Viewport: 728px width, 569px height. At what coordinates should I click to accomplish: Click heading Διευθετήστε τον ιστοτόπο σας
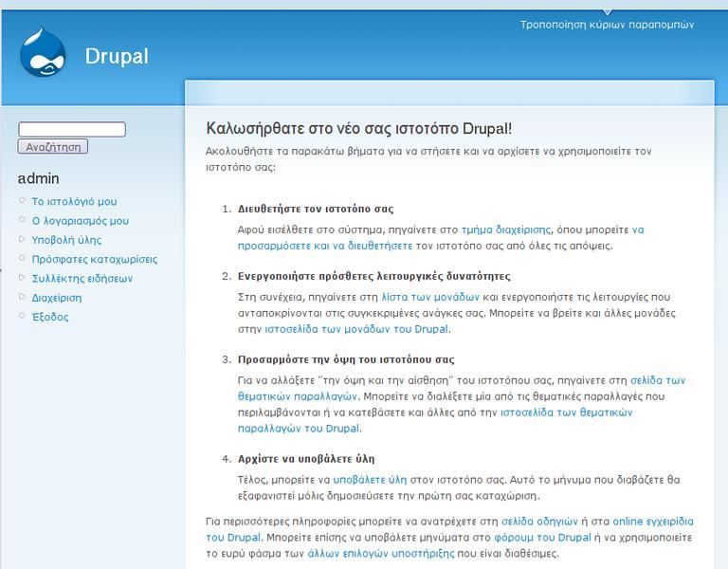tap(316, 209)
